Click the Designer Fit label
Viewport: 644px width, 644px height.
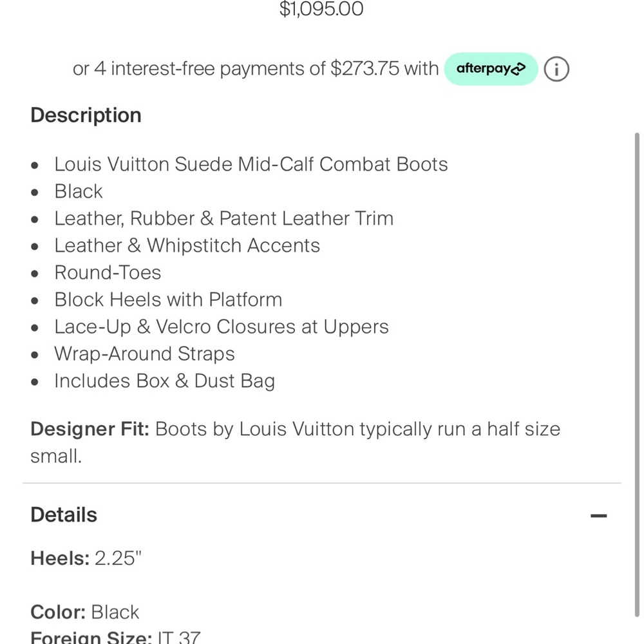coord(90,429)
